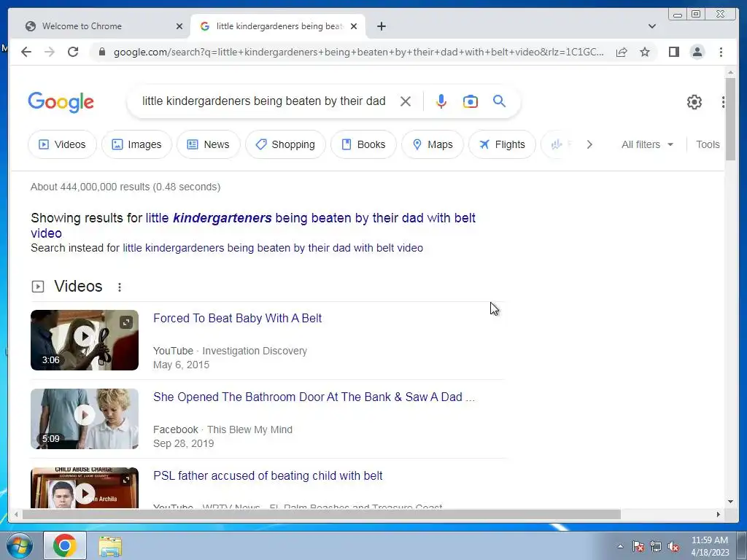The height and width of the screenshot is (560, 747).
Task: Start search by voice
Action: [x=441, y=101]
